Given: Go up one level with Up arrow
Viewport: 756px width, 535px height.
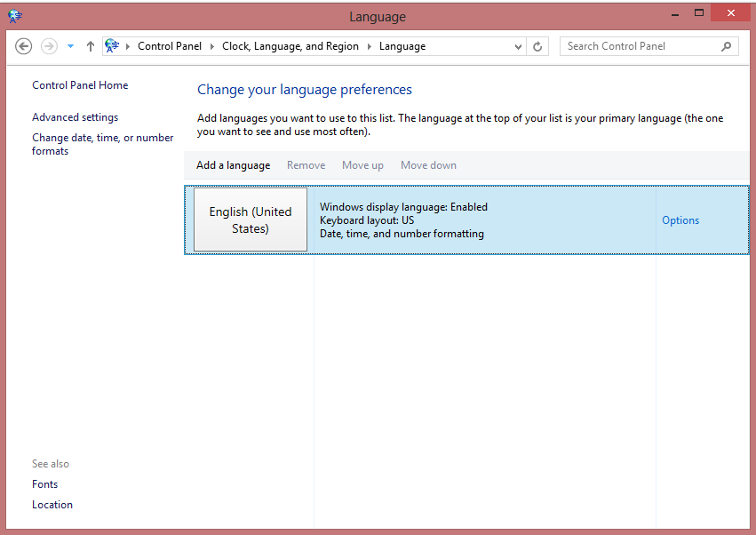Looking at the screenshot, I should [91, 46].
